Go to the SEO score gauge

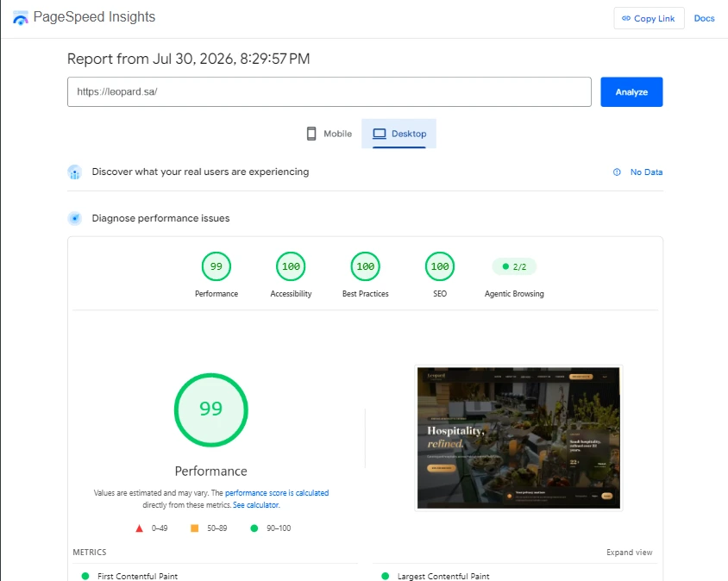(440, 266)
